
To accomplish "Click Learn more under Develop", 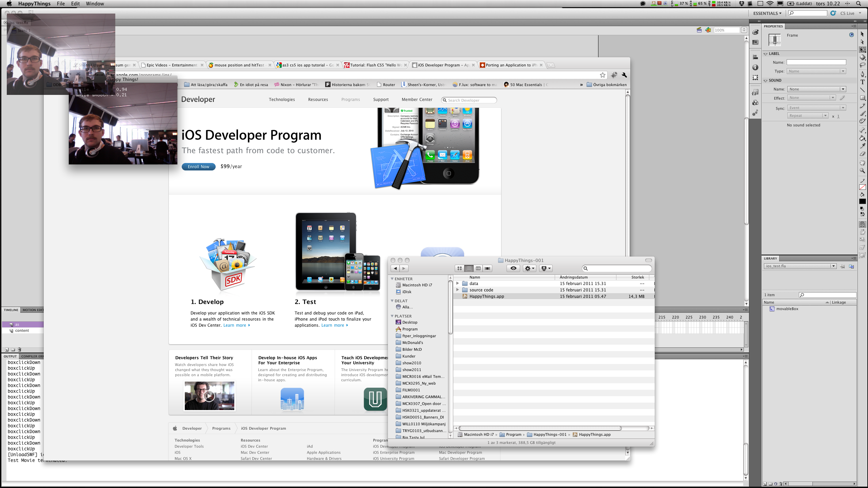I will coord(236,325).
